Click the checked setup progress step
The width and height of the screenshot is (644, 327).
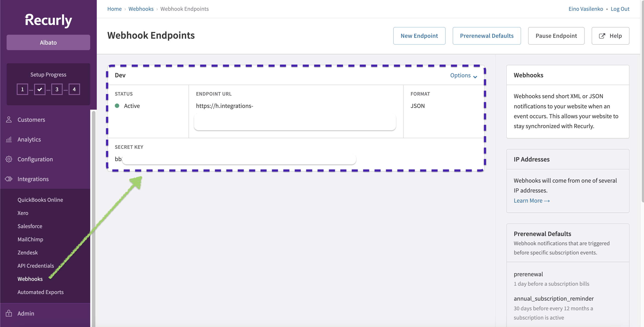coord(40,89)
